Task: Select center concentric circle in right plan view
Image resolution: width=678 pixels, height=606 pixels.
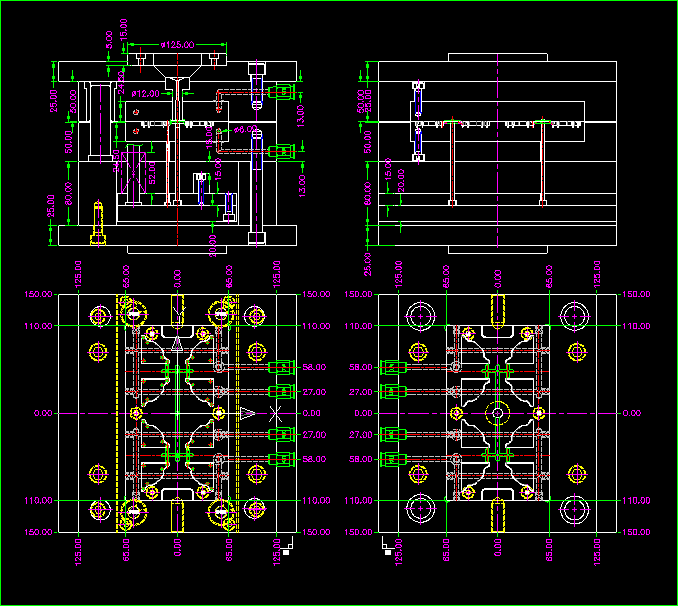Action: click(498, 413)
